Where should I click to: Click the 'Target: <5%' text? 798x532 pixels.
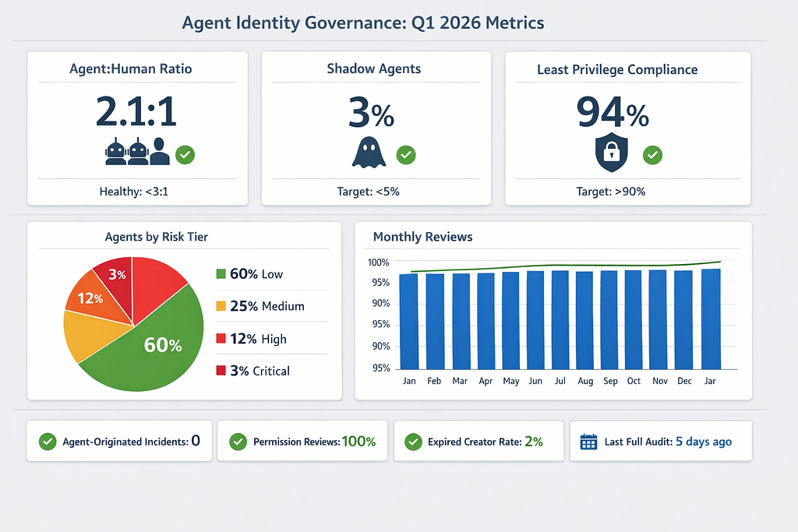(369, 192)
